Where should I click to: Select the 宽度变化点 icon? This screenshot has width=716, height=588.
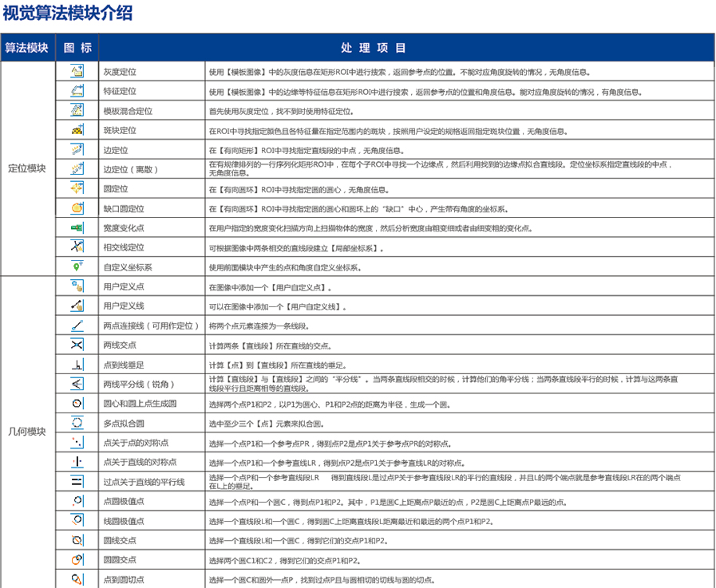click(x=77, y=228)
